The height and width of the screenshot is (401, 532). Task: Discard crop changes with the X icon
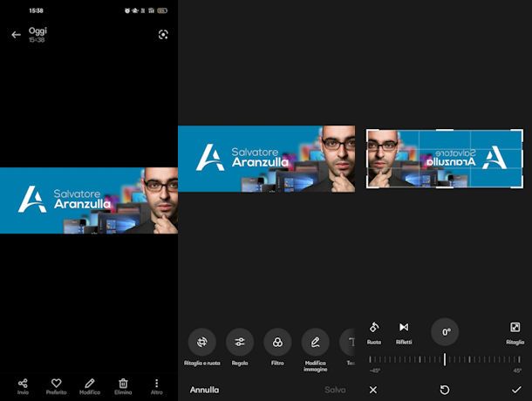point(373,390)
